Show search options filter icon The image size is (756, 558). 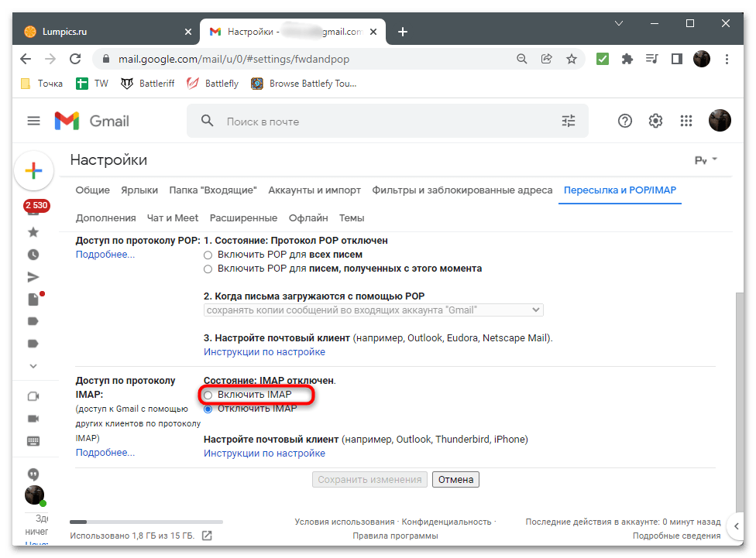pos(569,122)
